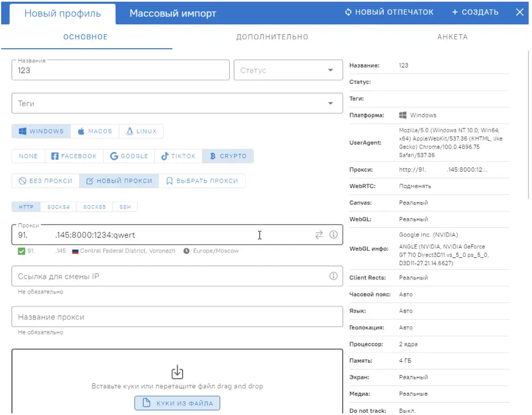Click the swap arrows icon in proxy field
This screenshot has width=532, height=415.
tap(319, 235)
